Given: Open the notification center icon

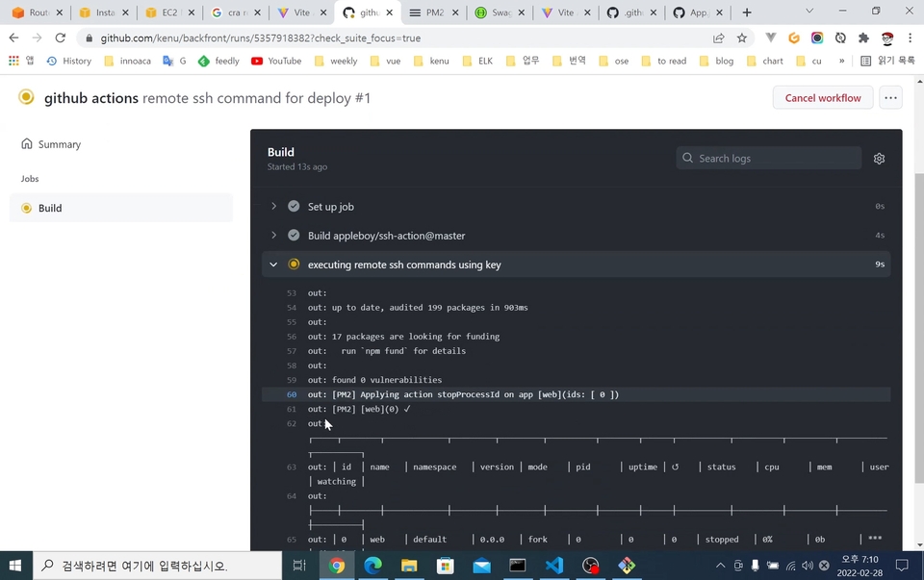Looking at the screenshot, I should (902, 566).
